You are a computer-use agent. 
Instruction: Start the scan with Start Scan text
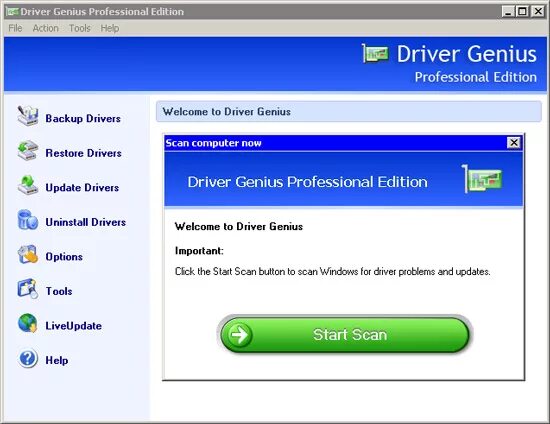(x=350, y=335)
